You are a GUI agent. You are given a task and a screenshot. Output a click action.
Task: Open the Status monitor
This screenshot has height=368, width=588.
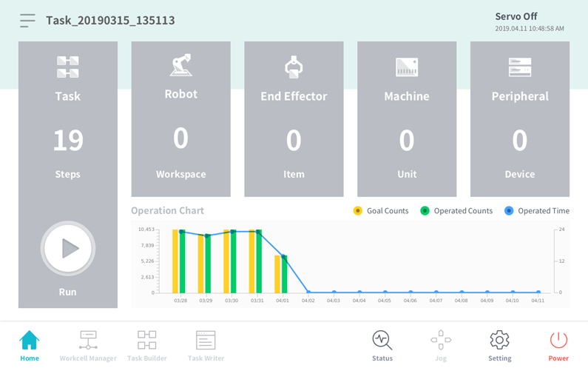pos(382,345)
